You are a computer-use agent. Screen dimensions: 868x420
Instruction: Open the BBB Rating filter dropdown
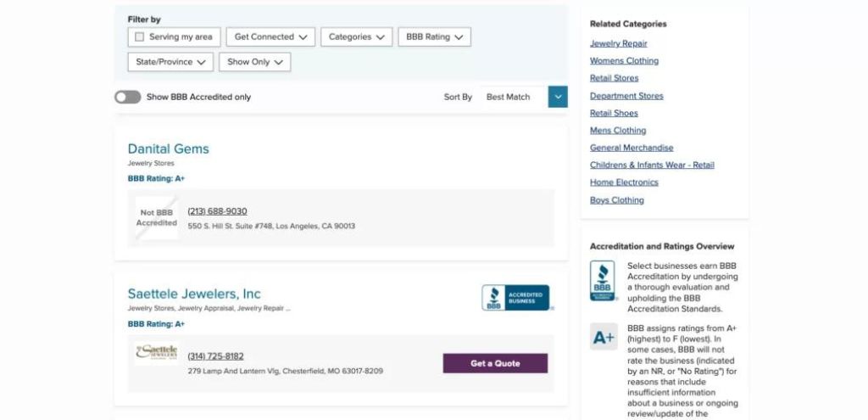435,37
